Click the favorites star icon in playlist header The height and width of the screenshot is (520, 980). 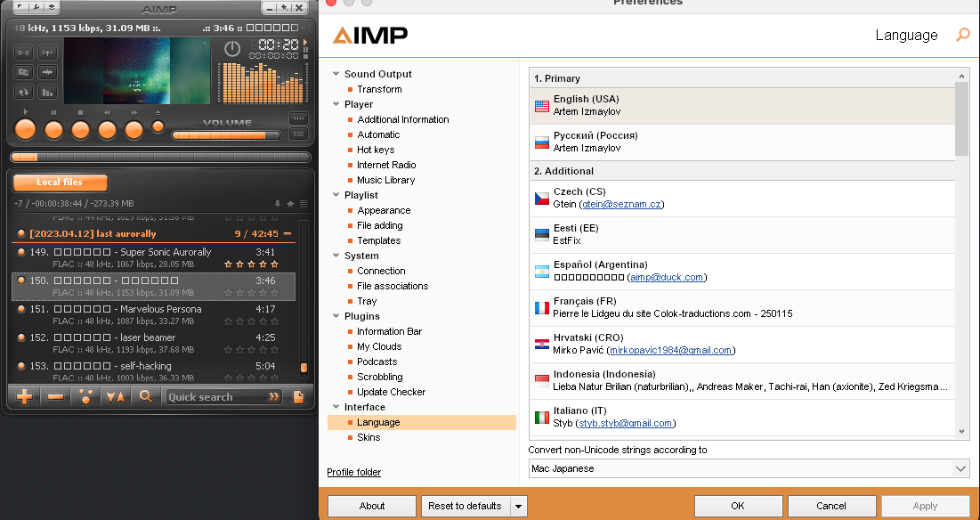click(x=291, y=204)
